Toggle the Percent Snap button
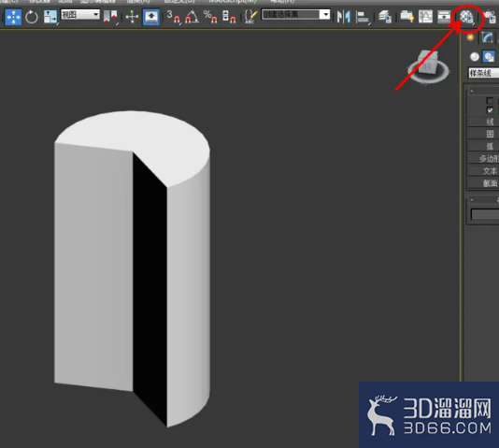The width and height of the screenshot is (499, 448). 210,17
